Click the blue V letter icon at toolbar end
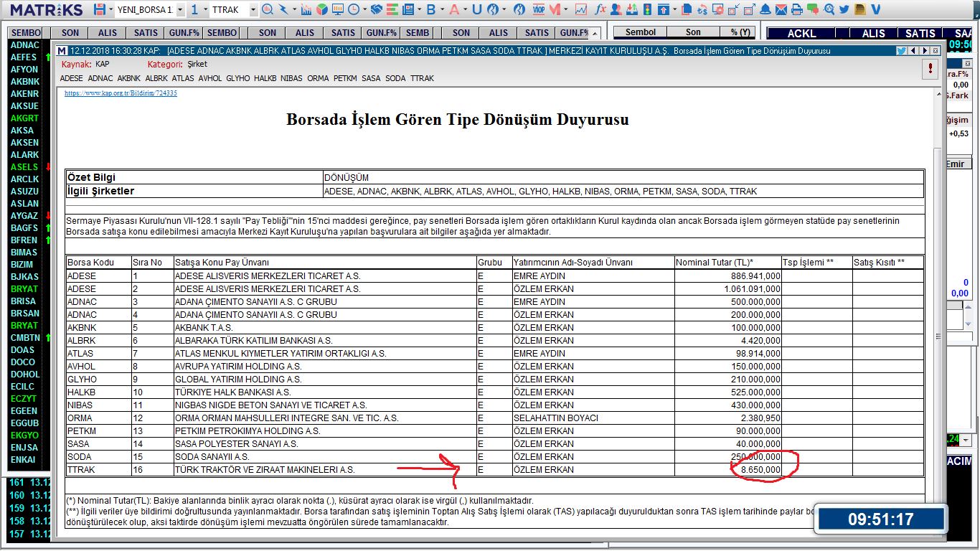This screenshot has height=551, width=980. point(876,9)
